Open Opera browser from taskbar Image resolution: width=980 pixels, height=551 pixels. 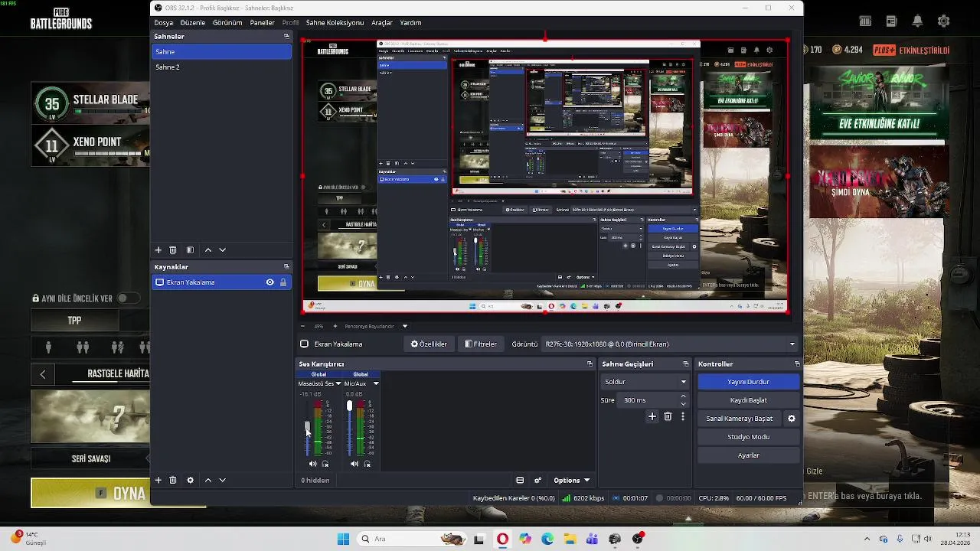(x=502, y=539)
